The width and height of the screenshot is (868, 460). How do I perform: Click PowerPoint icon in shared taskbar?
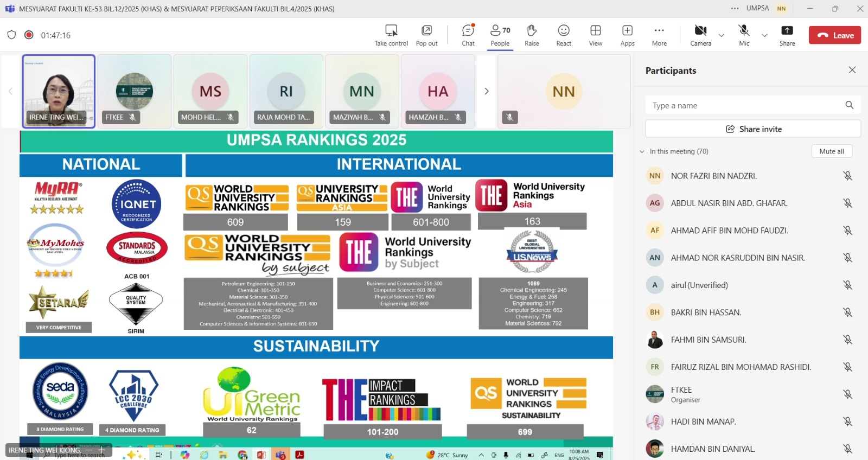261,455
